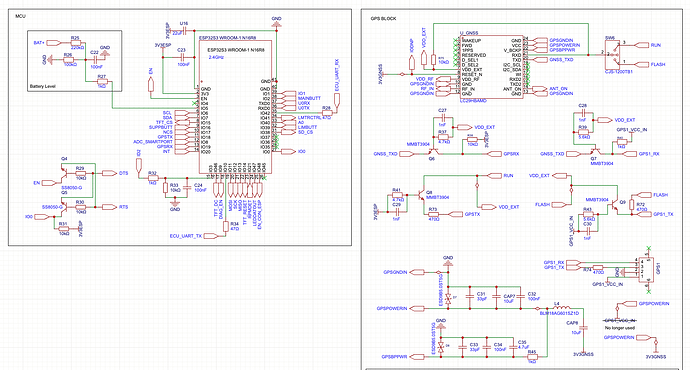
Task: Select capacitor C23 (100nF)
Action: pyautogui.click(x=184, y=57)
